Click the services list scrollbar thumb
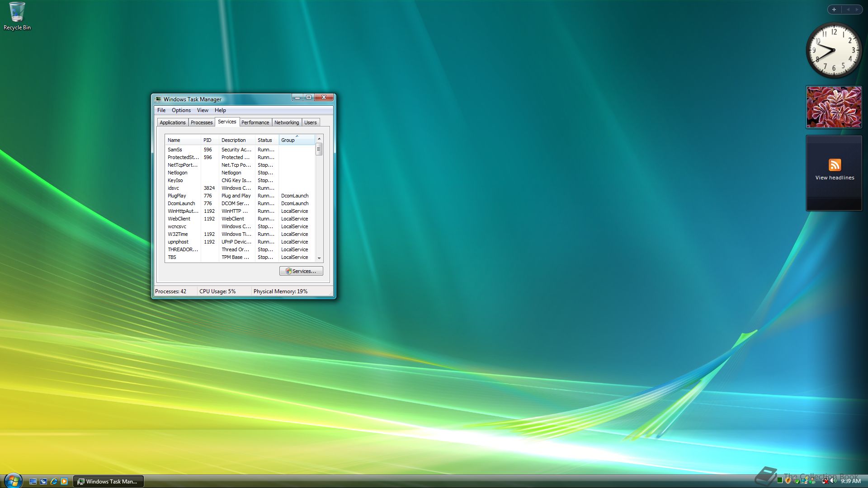This screenshot has width=868, height=488. click(319, 149)
